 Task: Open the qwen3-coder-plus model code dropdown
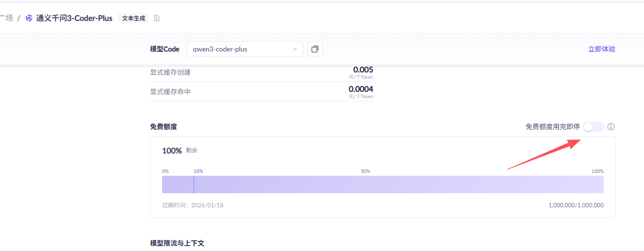[x=245, y=49]
